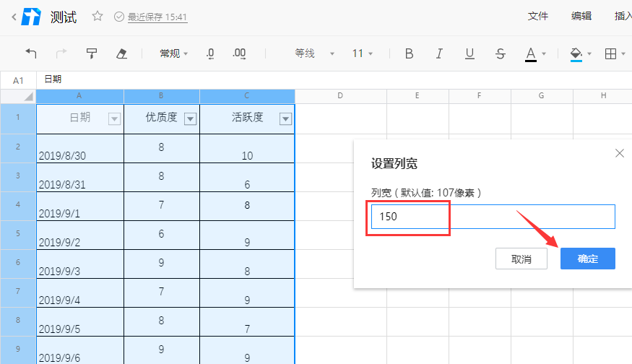Toggle underline formatting
The width and height of the screenshot is (632, 364).
[469, 53]
